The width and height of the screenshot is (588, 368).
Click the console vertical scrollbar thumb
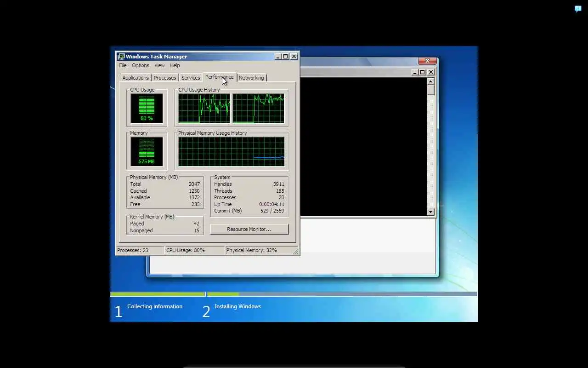[x=430, y=90]
